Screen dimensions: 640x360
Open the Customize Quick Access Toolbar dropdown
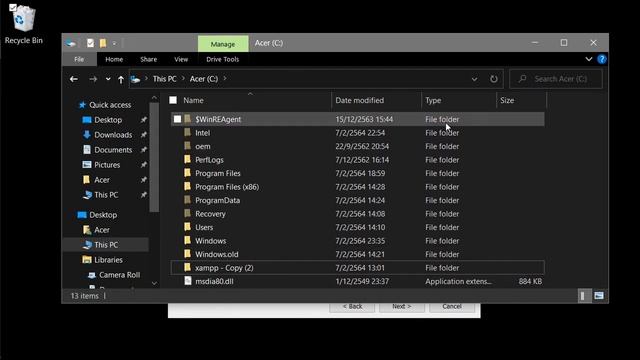[114, 43]
